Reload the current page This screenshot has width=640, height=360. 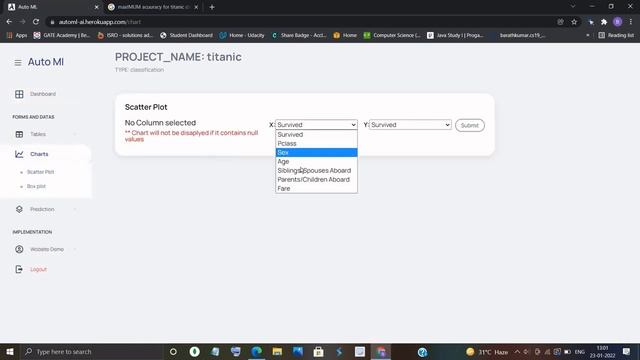tap(36, 22)
